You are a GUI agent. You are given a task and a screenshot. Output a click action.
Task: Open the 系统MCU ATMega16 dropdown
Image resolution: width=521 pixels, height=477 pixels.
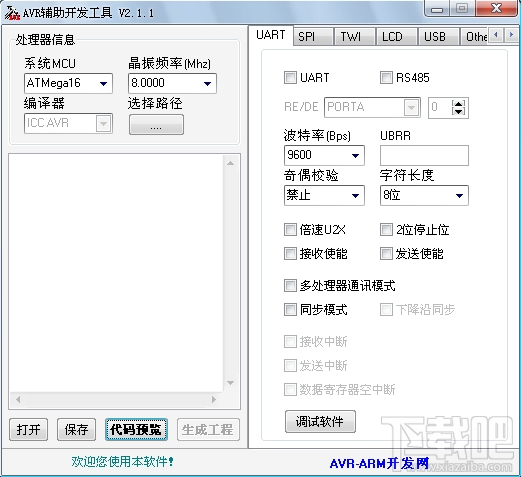[x=68, y=83]
